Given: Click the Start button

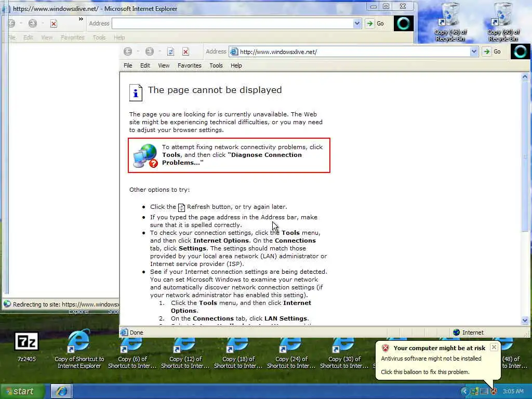Looking at the screenshot, I should tap(22, 392).
